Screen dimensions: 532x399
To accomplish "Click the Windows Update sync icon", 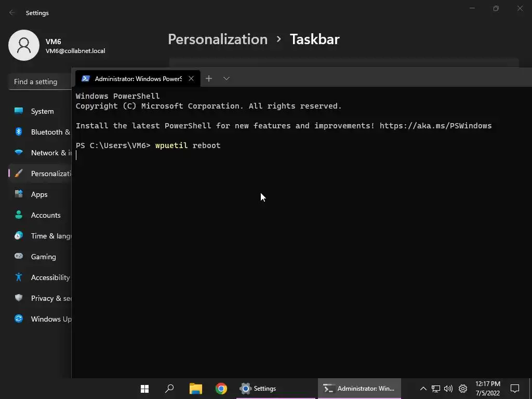I will point(19,318).
